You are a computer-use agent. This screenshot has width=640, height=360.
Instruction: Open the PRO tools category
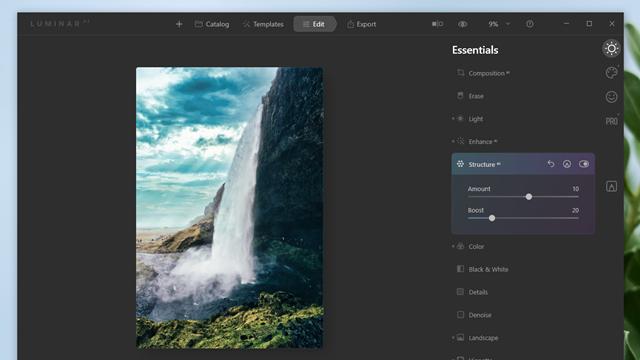611,121
